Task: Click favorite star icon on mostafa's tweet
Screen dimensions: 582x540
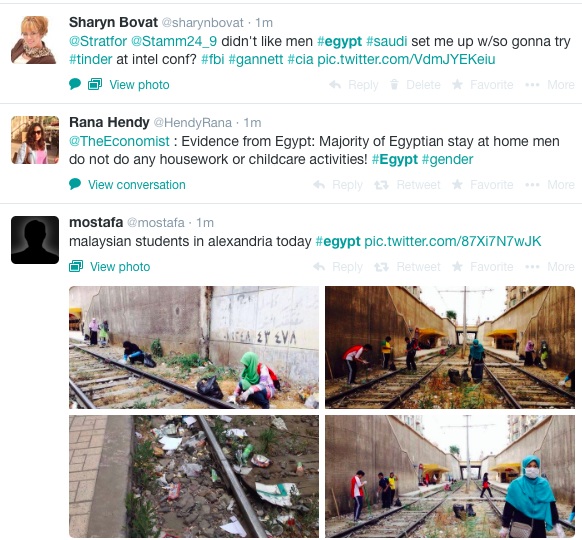Action: click(457, 266)
